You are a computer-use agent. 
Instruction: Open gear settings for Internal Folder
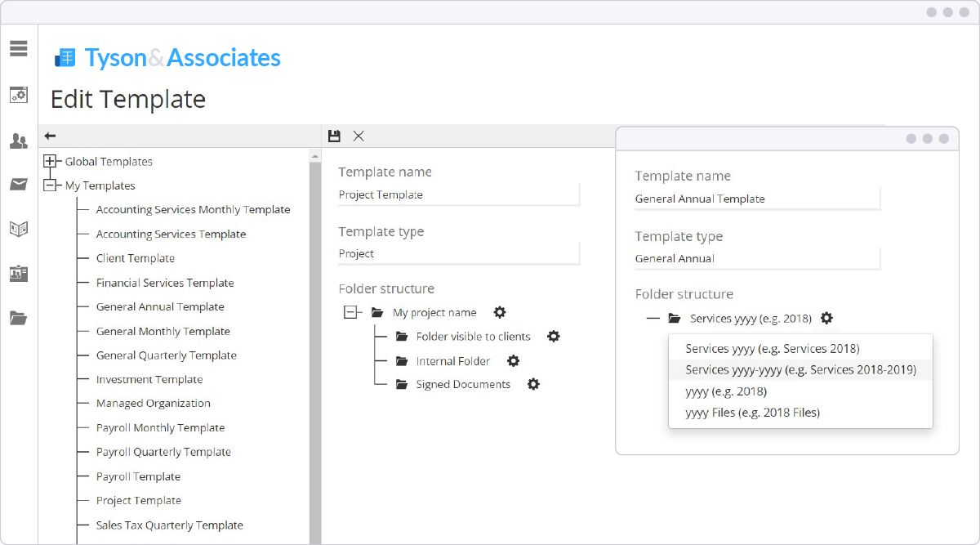tap(513, 360)
